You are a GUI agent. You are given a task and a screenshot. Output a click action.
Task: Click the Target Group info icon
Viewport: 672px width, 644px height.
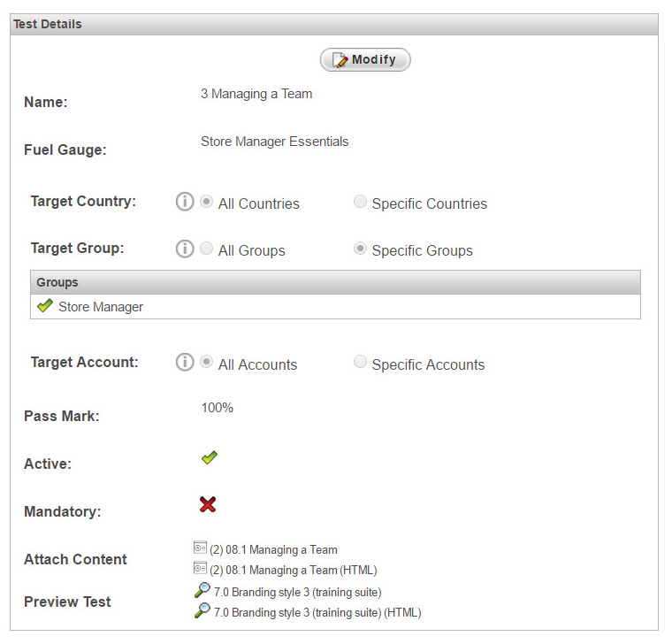point(185,249)
